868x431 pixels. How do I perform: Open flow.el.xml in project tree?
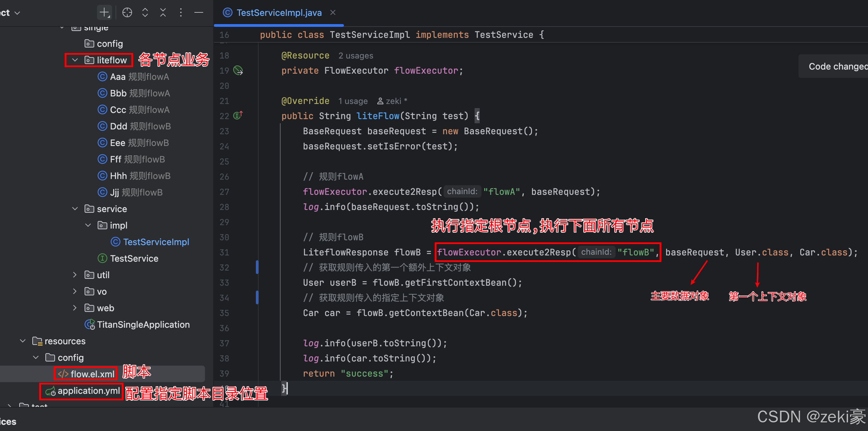pyautogui.click(x=92, y=374)
